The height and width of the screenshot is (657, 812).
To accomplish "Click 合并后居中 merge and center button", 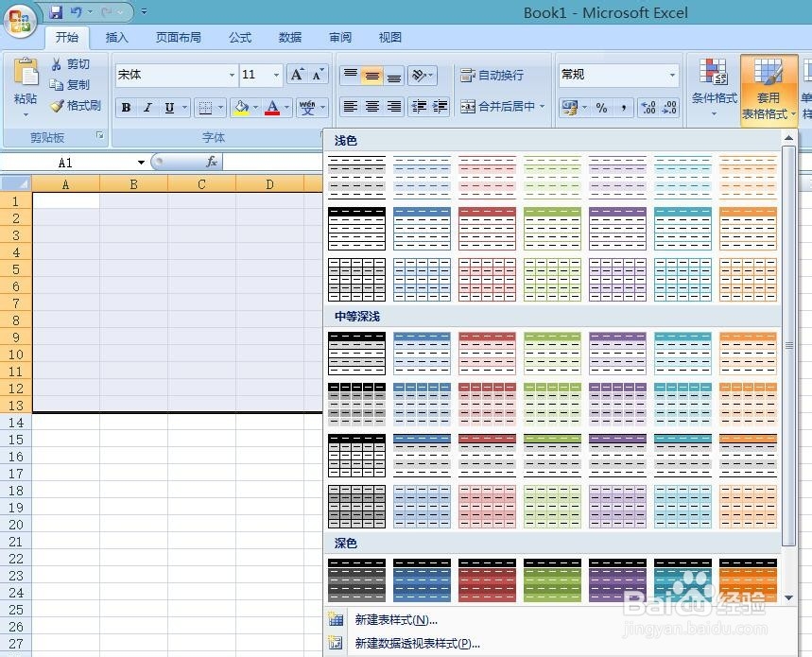I will 497,107.
